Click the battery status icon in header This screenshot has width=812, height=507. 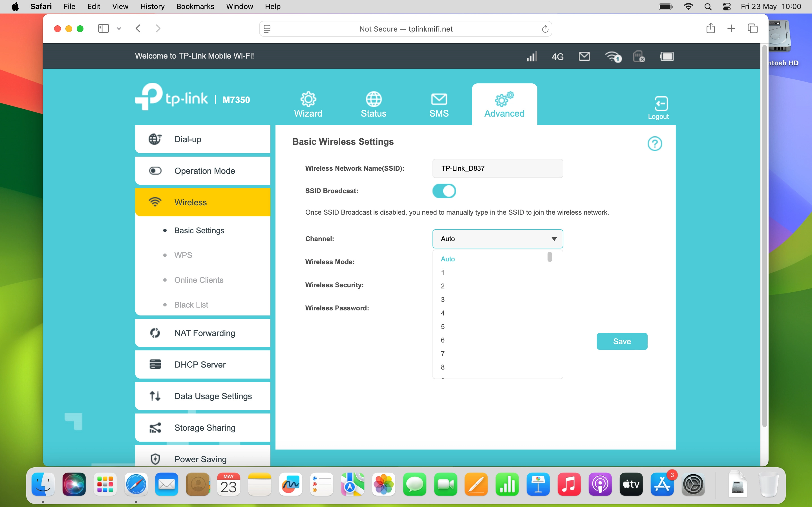[x=667, y=56]
